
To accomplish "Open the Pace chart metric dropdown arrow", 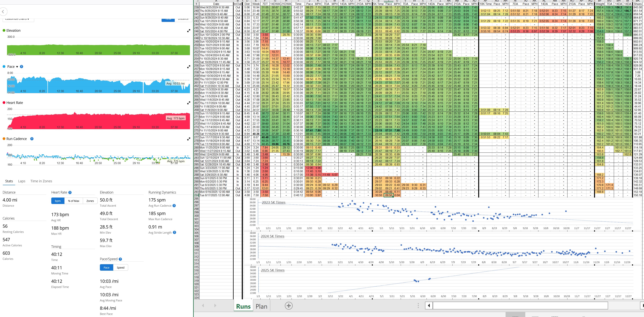I will 17,67.
